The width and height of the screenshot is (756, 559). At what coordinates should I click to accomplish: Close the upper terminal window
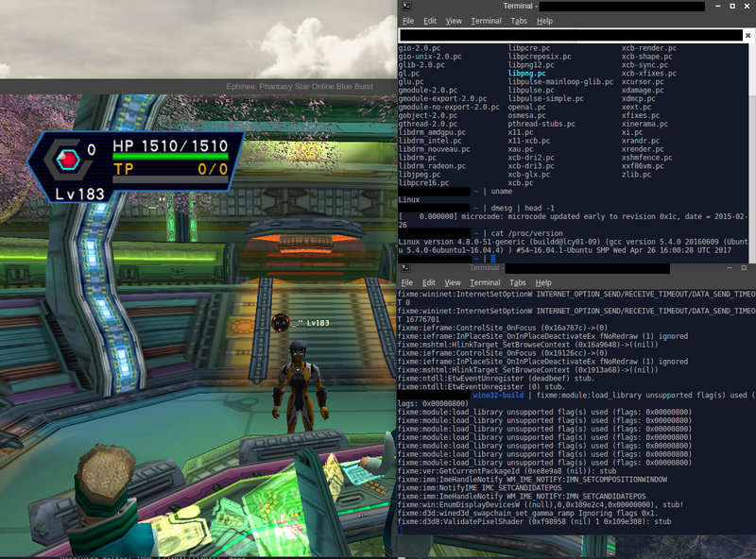(x=747, y=6)
